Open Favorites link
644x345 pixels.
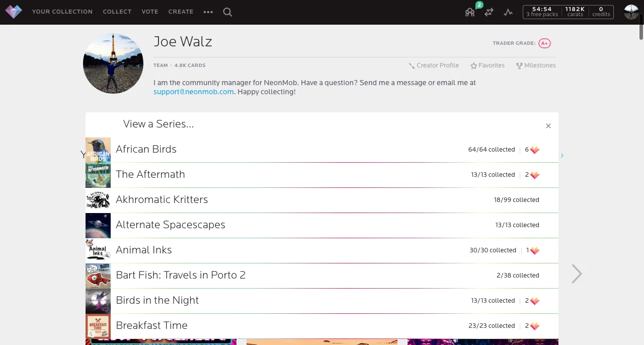pos(488,65)
